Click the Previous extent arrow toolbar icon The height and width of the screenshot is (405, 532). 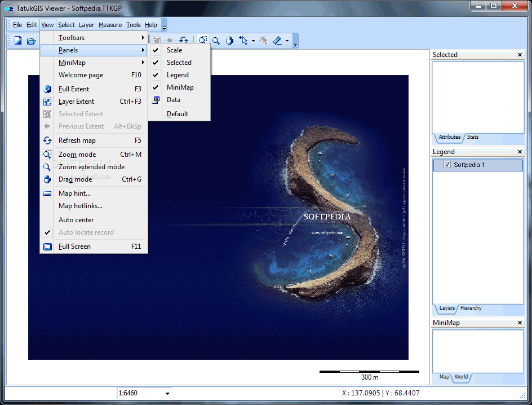click(x=170, y=41)
